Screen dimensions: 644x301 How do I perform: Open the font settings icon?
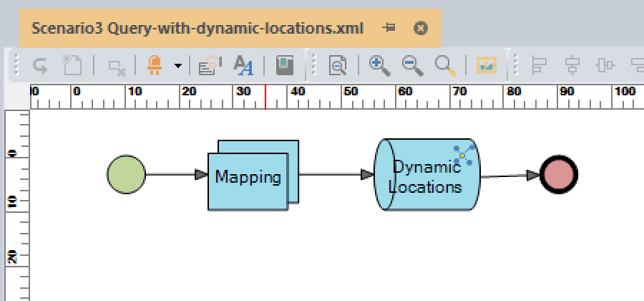pyautogui.click(x=243, y=66)
